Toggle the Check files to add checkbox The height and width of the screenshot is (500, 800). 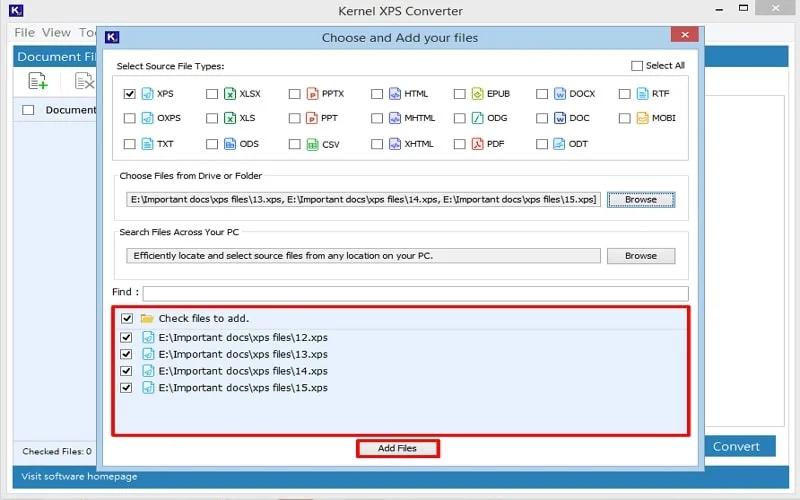point(126,318)
